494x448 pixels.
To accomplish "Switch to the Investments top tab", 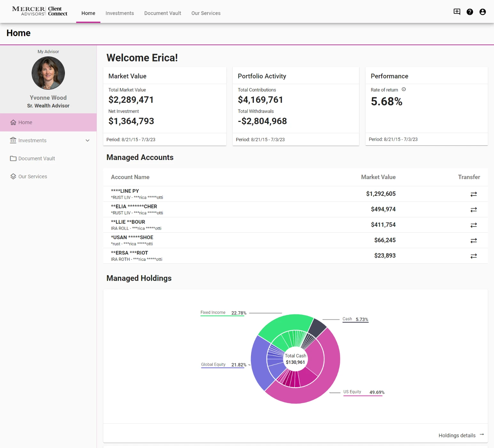I will click(120, 13).
